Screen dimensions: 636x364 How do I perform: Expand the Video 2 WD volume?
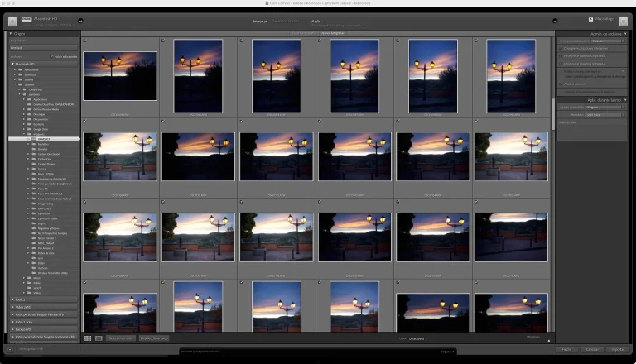tap(12, 307)
